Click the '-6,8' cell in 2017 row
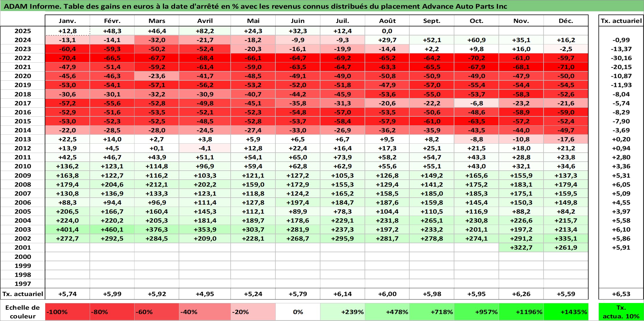This screenshot has height=321, width=644. 476,103
